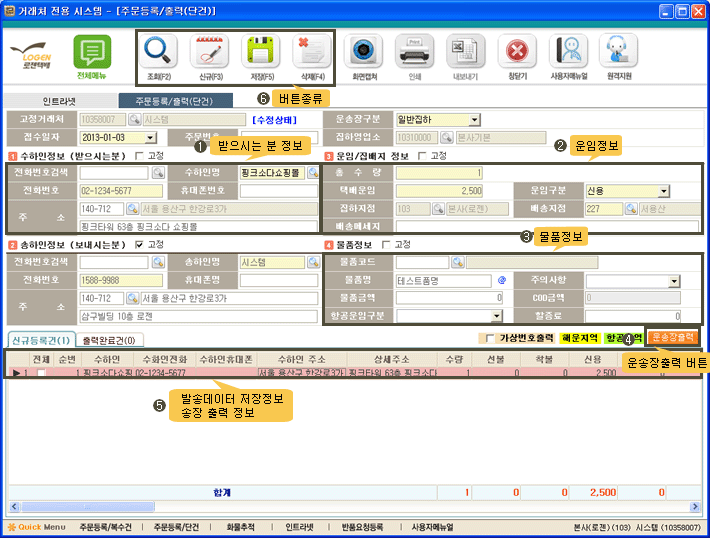Open 인트라넷 in Quick Menu bar
The image size is (710, 540).
299,527
